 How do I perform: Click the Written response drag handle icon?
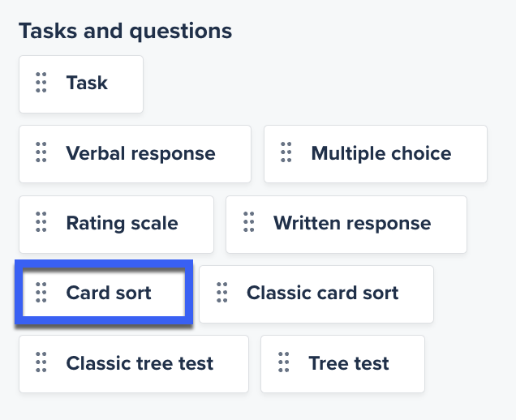coord(248,224)
